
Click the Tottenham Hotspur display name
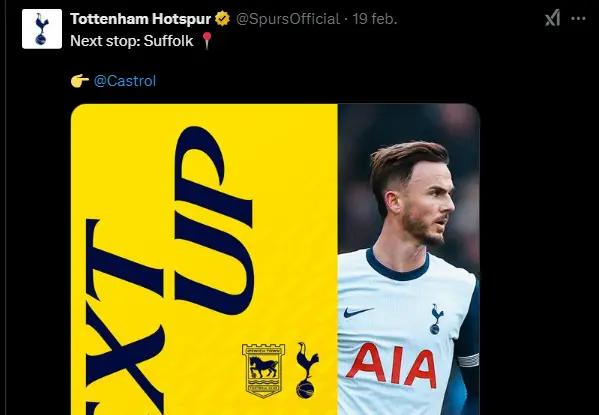pyautogui.click(x=141, y=19)
